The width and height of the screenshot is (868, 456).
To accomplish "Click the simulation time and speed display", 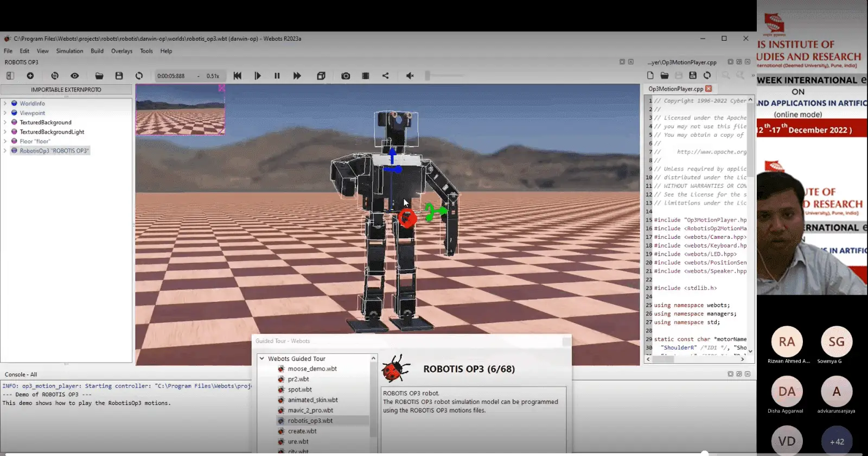I will tap(190, 76).
